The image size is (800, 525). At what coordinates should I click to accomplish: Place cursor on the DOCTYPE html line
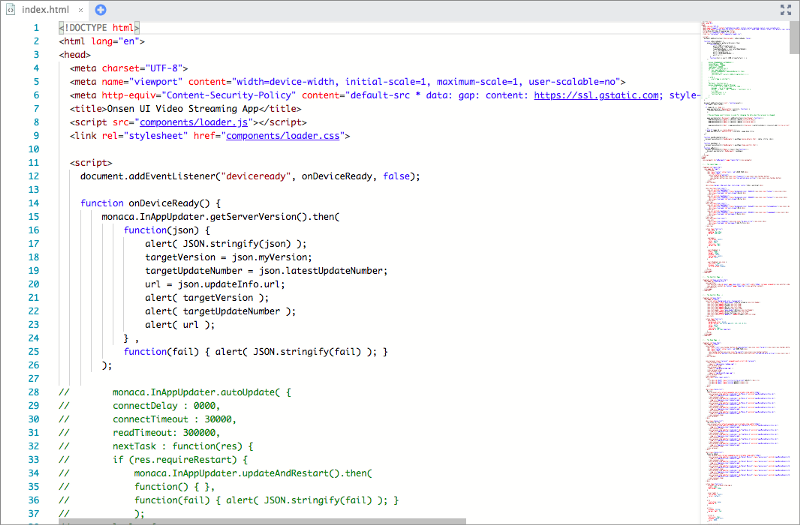coord(99,28)
